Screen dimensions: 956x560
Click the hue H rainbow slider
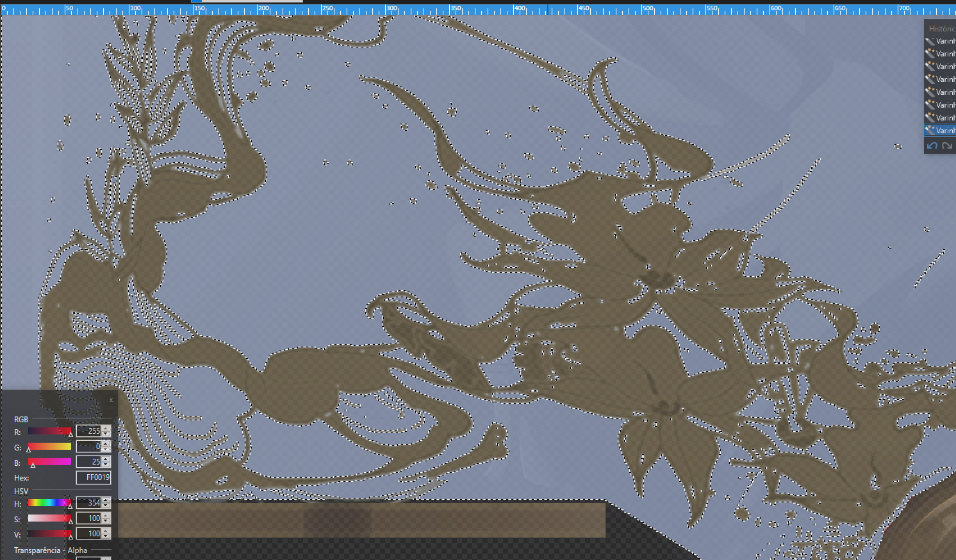49,503
